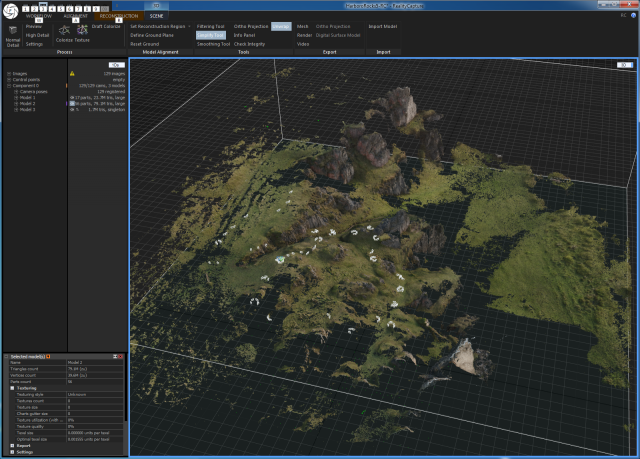Collapse the Component 0 tree node
This screenshot has width=640, height=459.
(x=7, y=85)
